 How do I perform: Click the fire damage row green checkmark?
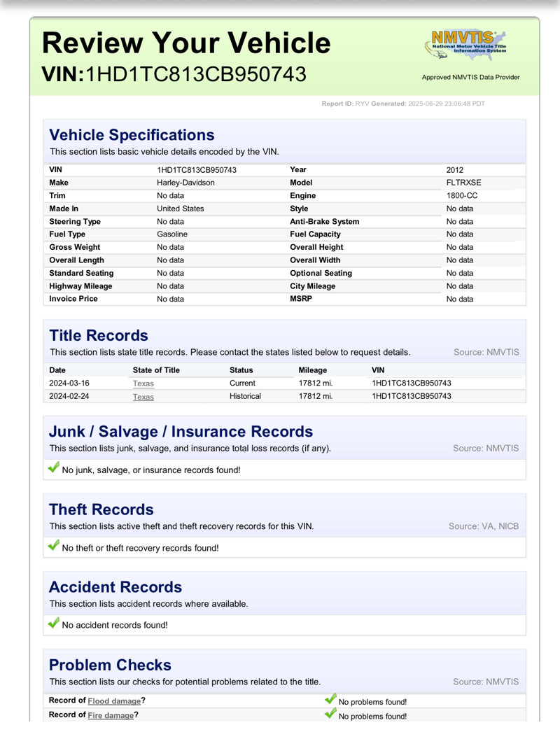330,713
